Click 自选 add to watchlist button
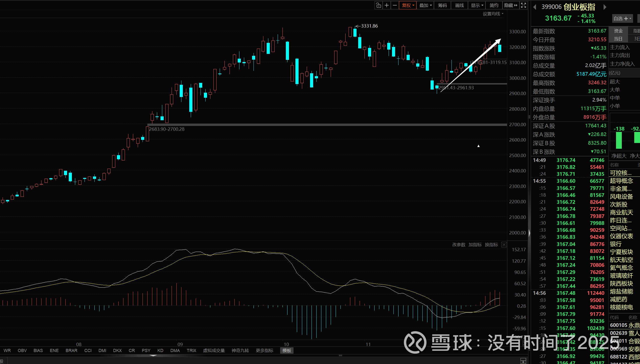640x364 pixels. (x=622, y=18)
